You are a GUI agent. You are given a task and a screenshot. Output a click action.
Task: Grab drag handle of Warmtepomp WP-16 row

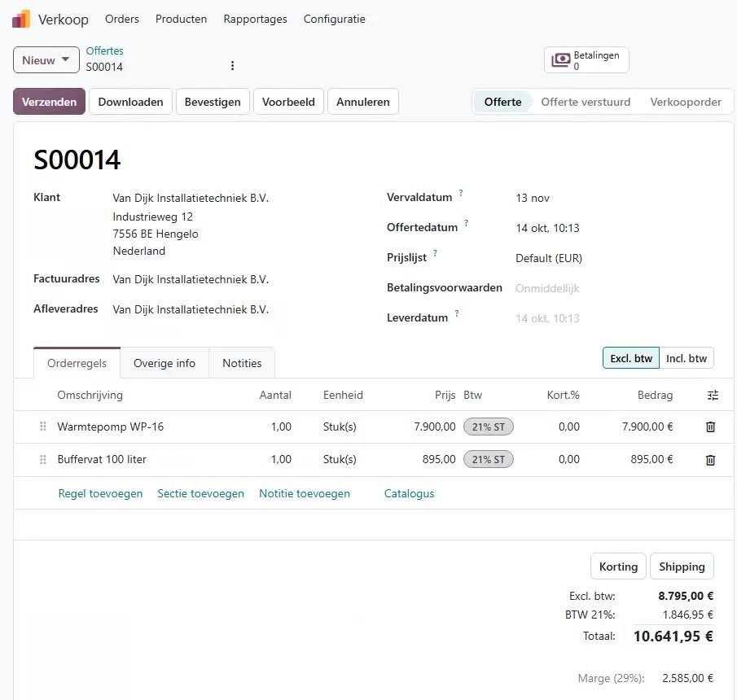tap(43, 427)
